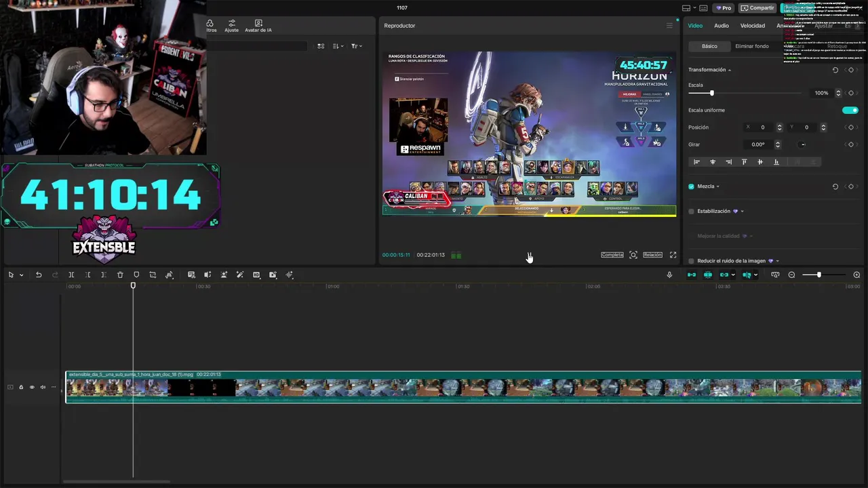Open the Reproductor panel menu icon
This screenshot has height=488, width=868.
pyautogui.click(x=669, y=26)
